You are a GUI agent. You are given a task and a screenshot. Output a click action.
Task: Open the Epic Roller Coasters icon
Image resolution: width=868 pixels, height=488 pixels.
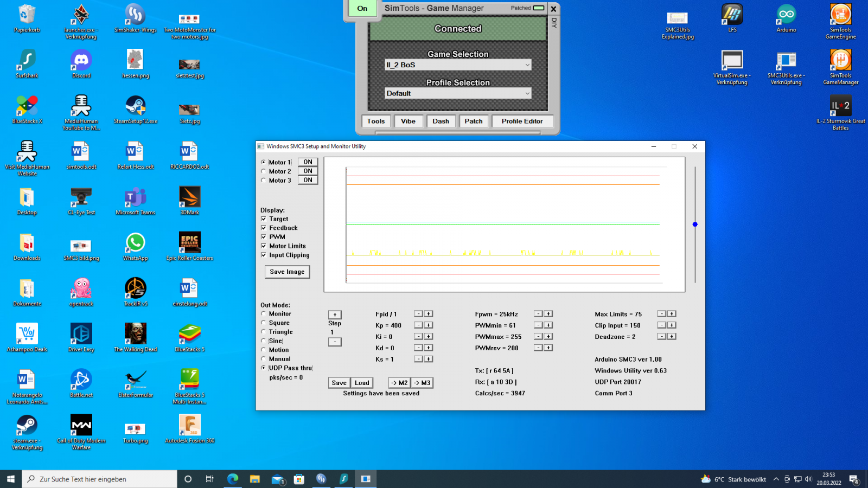190,246
